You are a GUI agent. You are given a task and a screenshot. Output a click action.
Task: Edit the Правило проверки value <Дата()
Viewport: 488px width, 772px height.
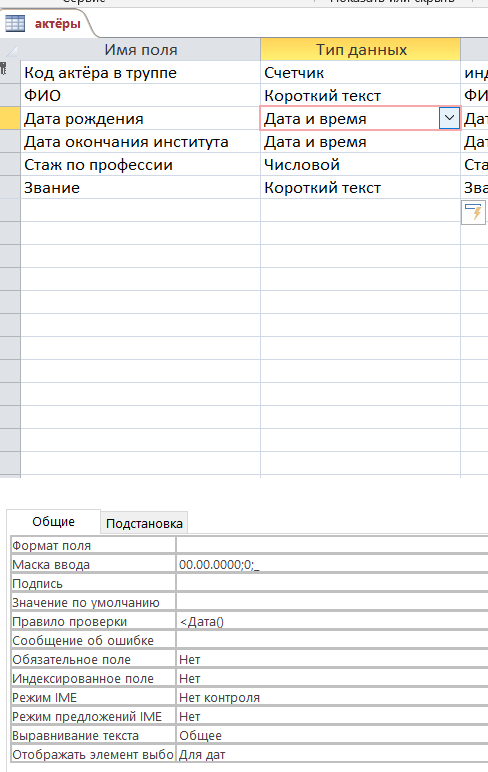coord(332,622)
